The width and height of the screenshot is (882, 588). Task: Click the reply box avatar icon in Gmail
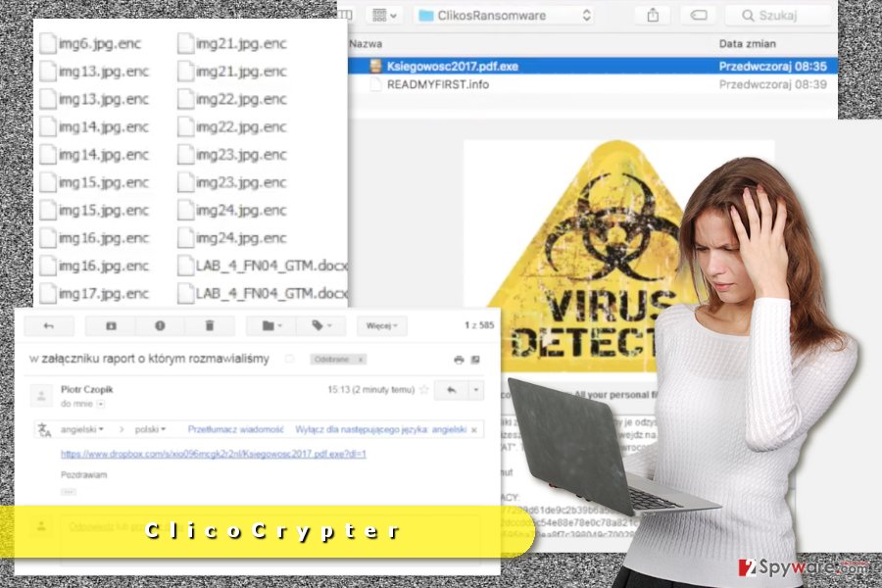click(x=41, y=526)
